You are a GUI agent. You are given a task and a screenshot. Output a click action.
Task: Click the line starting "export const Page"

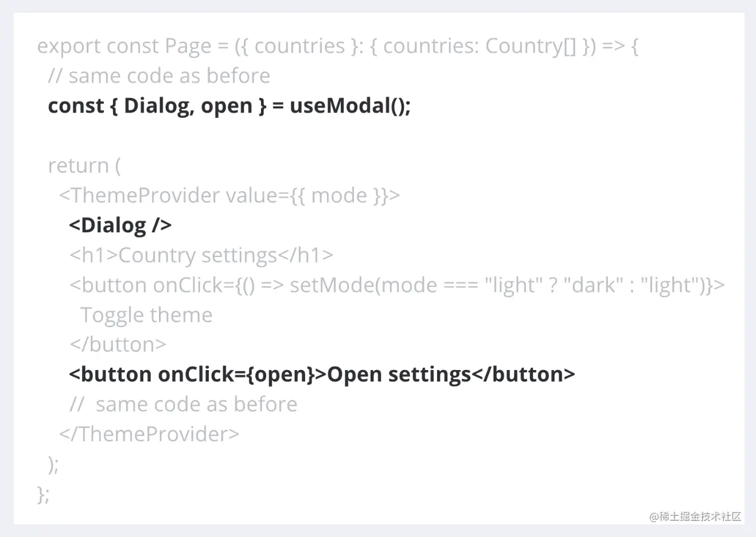(x=338, y=46)
